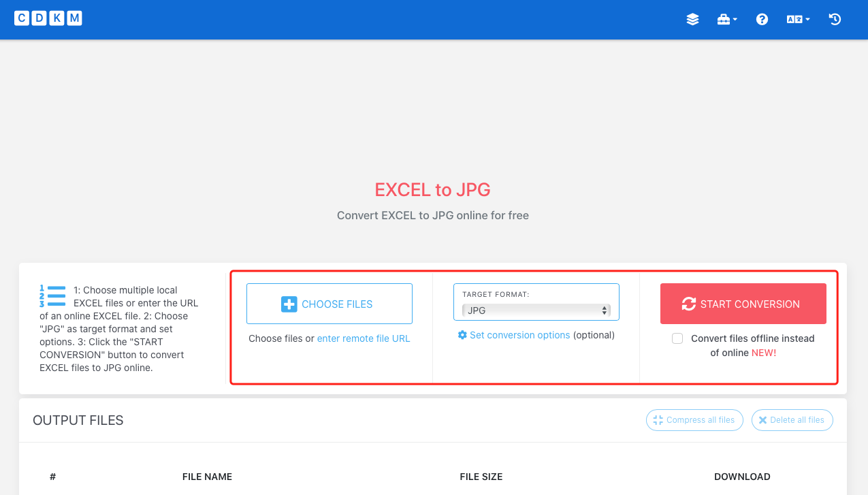Screen dimensions: 868x495
Task: Click the gear icon beside conversion options
Action: [x=462, y=335]
